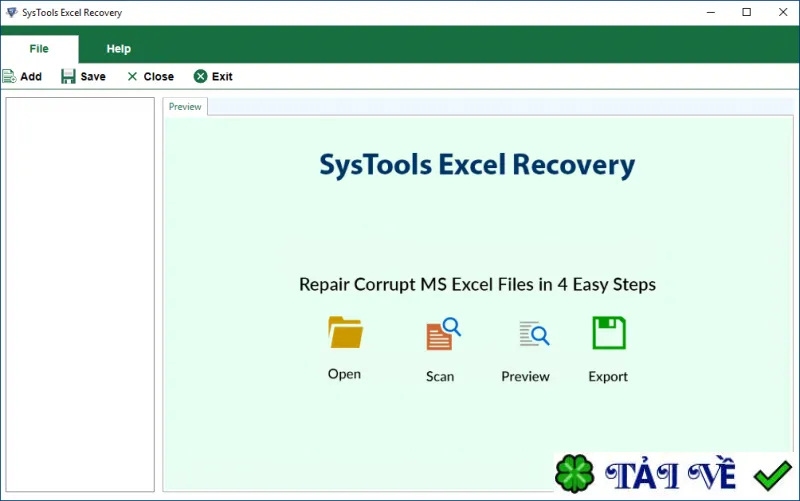Click the Scan step label
Viewport: 800px width, 501px height.
[440, 377]
